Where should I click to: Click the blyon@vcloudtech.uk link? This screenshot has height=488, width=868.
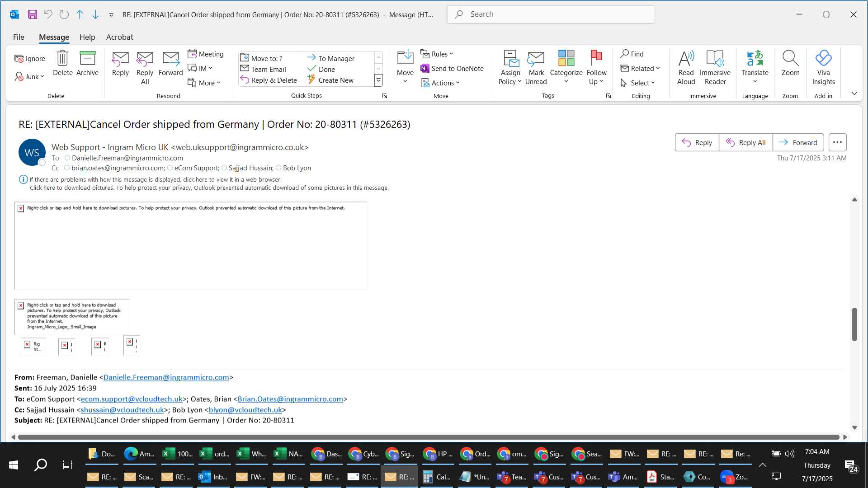point(245,410)
